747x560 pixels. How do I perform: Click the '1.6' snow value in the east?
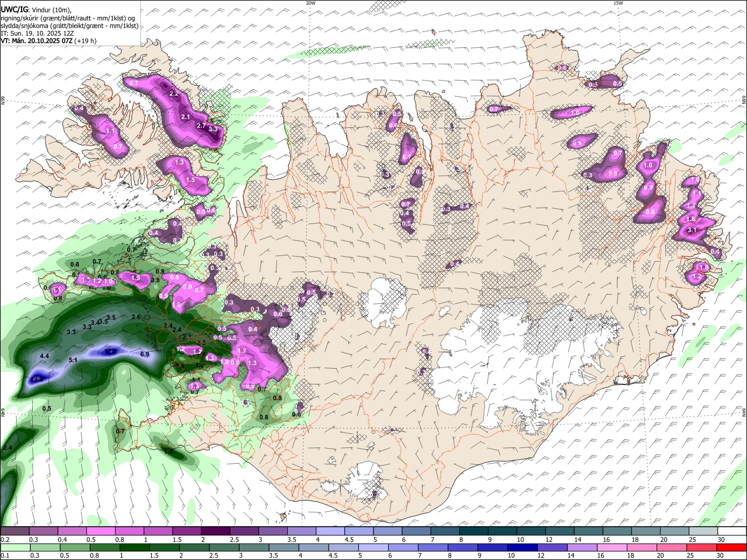pos(647,166)
